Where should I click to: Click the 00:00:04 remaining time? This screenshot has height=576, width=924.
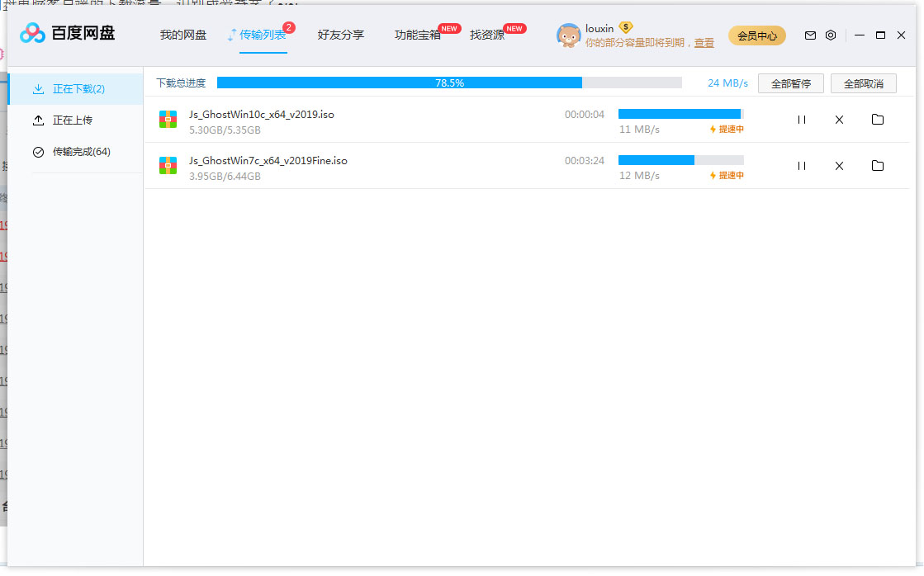pos(585,114)
